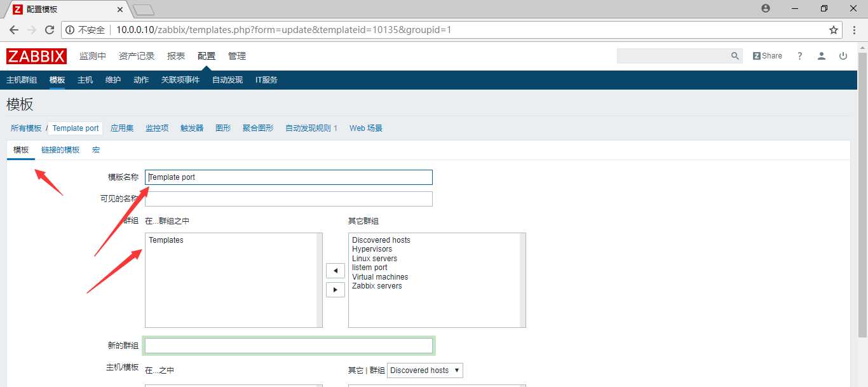
Task: Move group left with arrow button
Action: point(335,271)
